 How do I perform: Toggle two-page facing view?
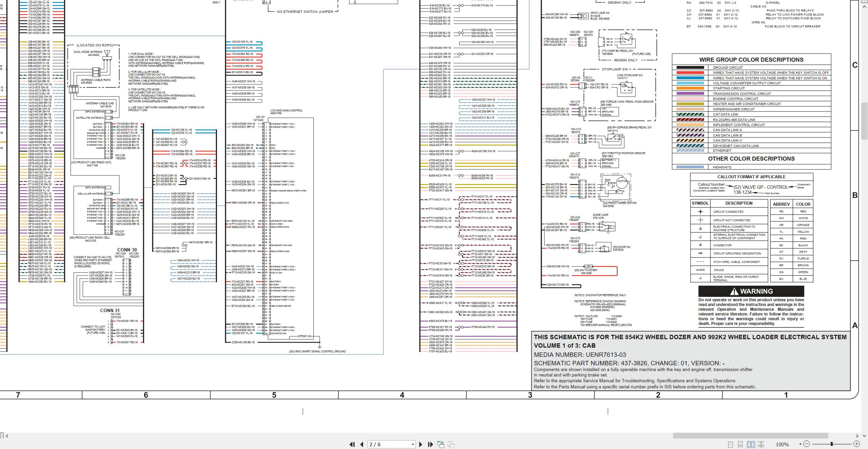pos(751,444)
